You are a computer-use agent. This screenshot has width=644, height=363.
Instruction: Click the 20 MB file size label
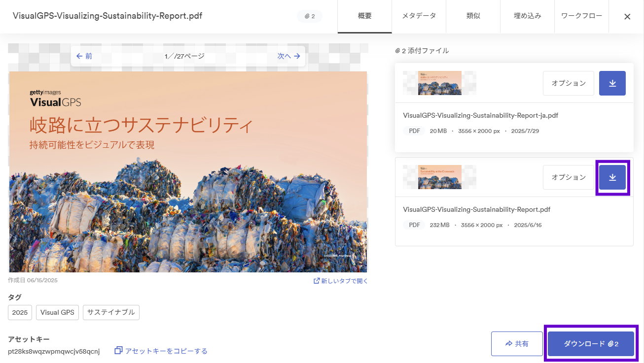(x=438, y=131)
